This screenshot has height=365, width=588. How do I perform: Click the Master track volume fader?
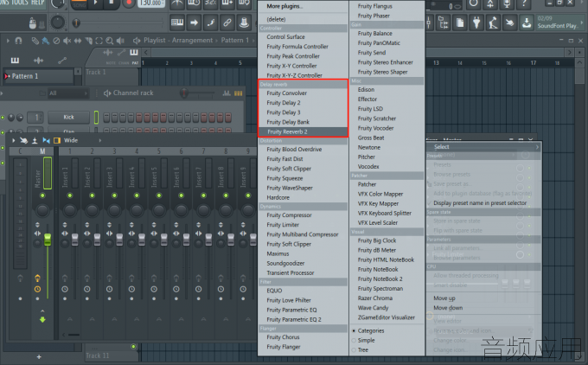(48, 239)
